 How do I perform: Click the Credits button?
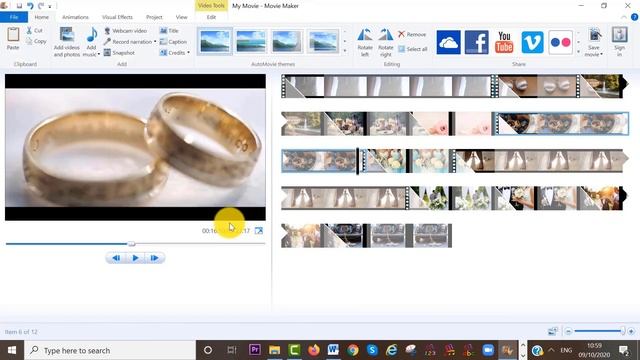172,53
